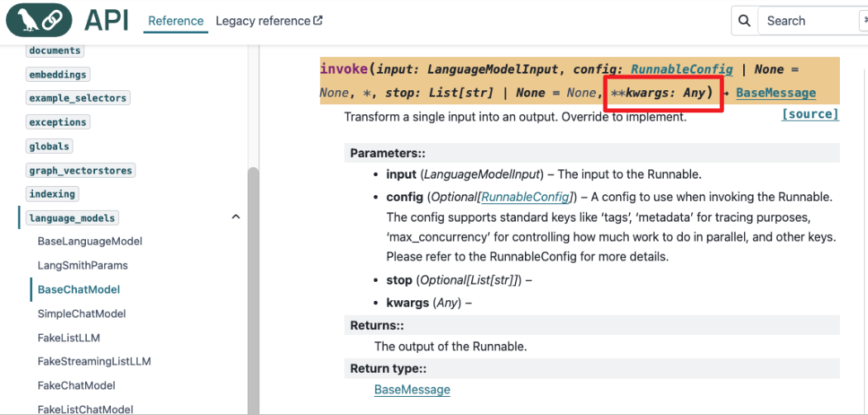
Task: Click external link icon beside Legacy reference
Action: [x=318, y=21]
